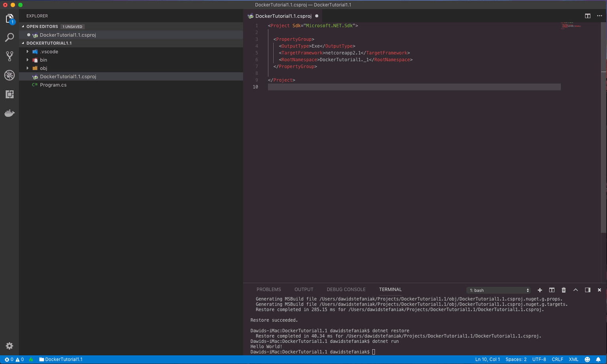Switch to the Output tab
Screen dimensions: 607x364
click(304, 290)
